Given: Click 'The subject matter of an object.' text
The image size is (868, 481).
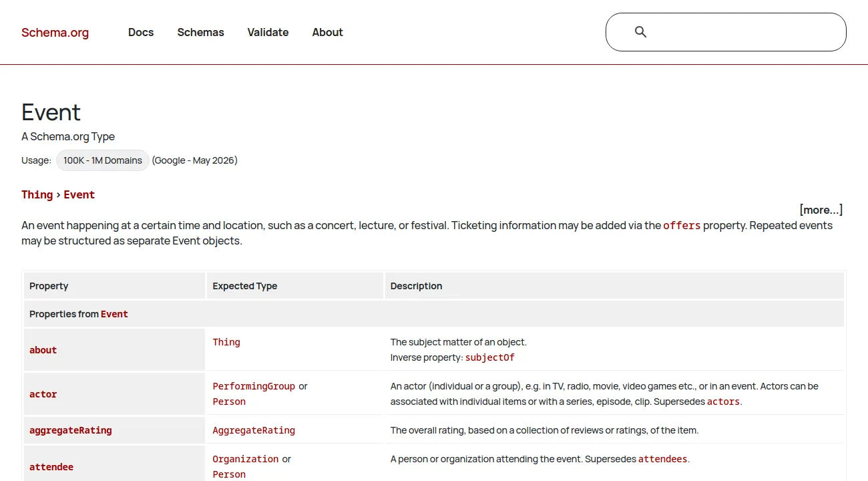Looking at the screenshot, I should (459, 342).
